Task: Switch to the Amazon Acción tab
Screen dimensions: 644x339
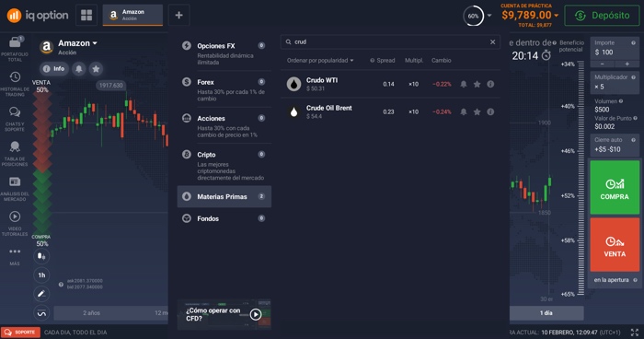Action: click(132, 16)
